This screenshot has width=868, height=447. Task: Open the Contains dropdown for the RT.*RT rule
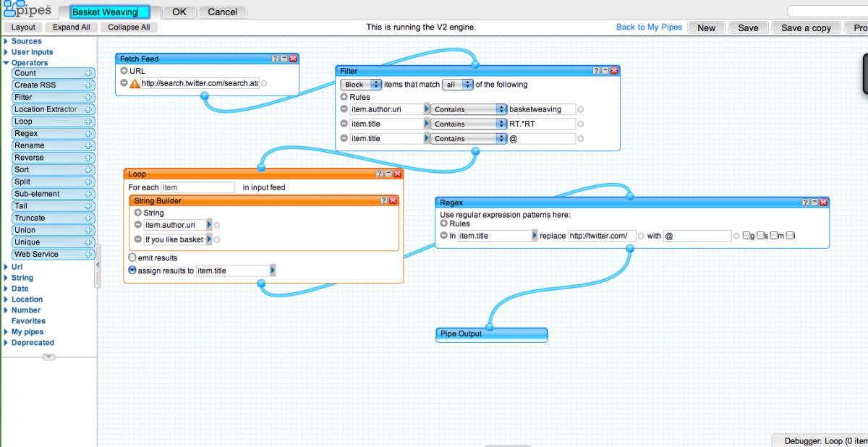469,124
